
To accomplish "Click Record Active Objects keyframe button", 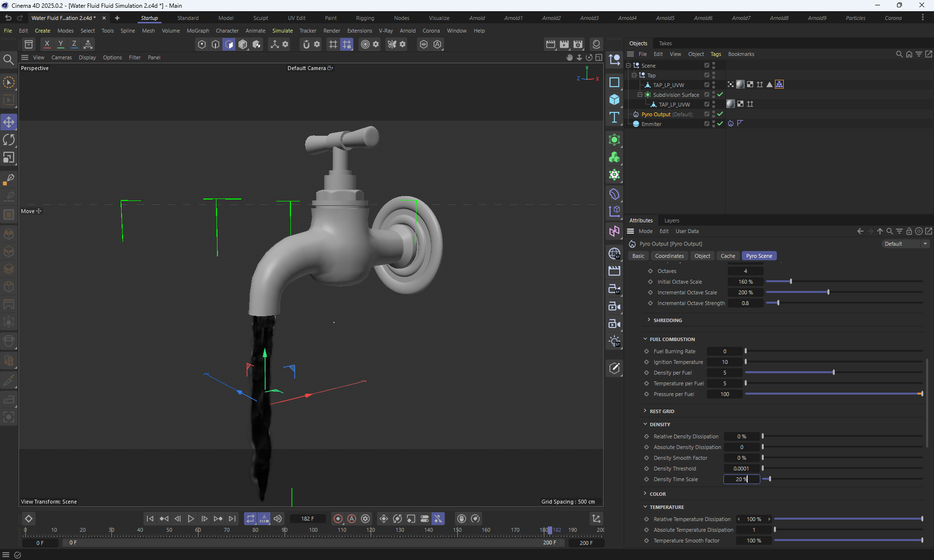I will click(x=338, y=519).
